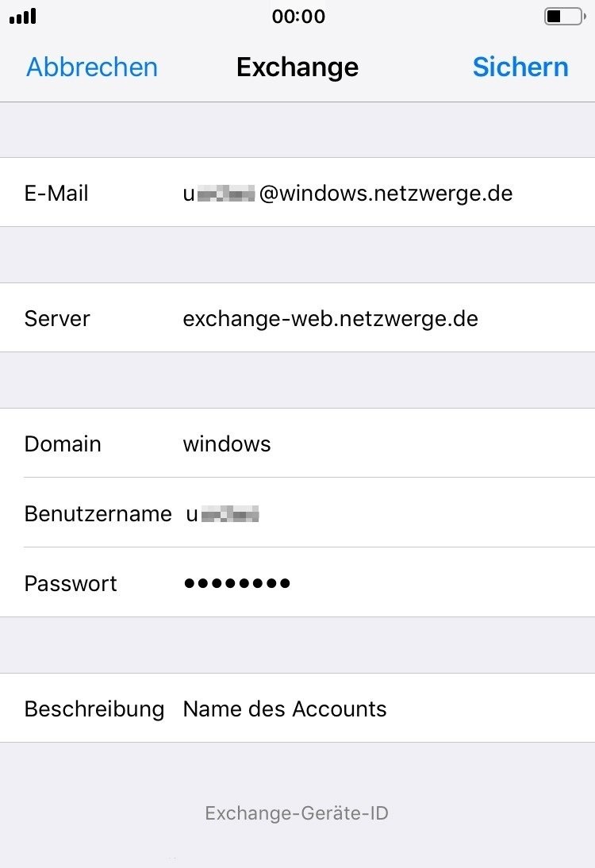595x868 pixels.
Task: Tap the Exchange-Geräte-ID label
Action: (x=297, y=812)
